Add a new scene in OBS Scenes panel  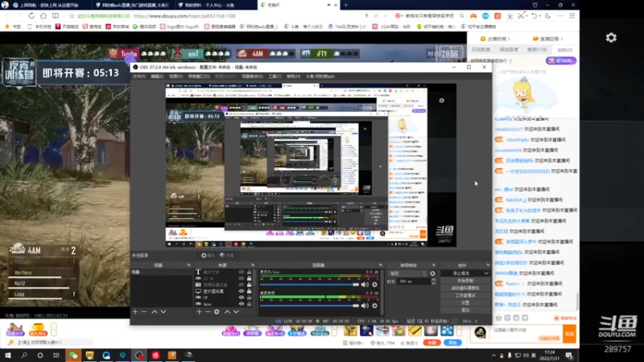135,312
